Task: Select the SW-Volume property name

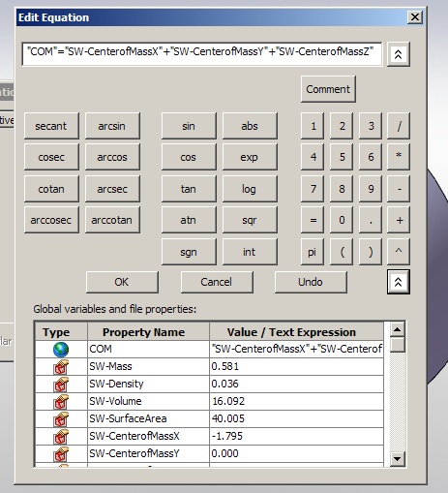Action: (x=148, y=401)
